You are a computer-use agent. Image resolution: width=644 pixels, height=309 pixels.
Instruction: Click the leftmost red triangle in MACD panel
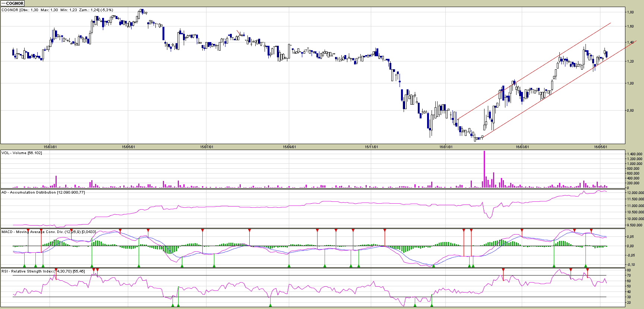[28, 230]
